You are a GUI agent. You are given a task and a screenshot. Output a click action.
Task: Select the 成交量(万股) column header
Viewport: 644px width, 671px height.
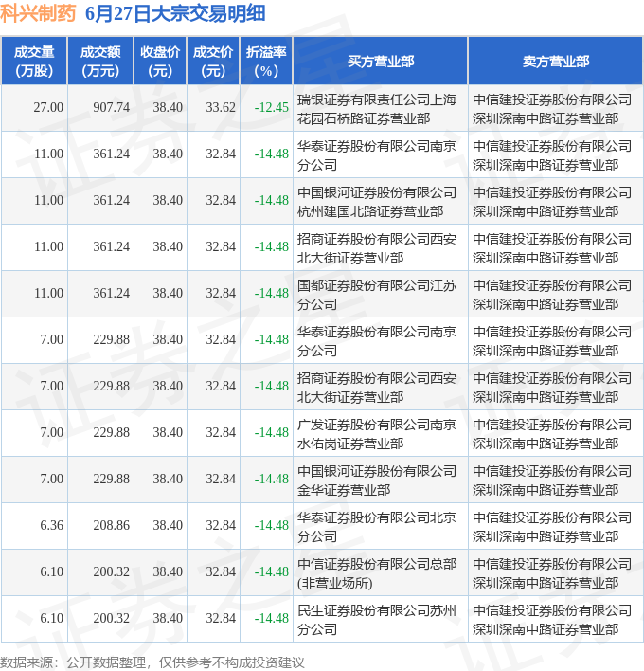coord(34,62)
